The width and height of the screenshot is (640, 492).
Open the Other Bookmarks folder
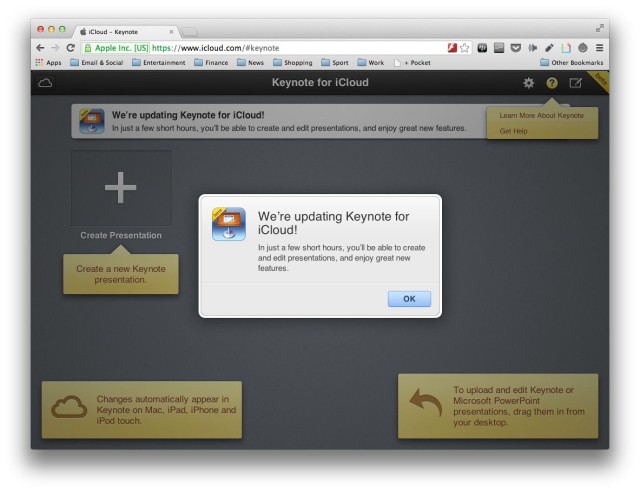pos(571,62)
